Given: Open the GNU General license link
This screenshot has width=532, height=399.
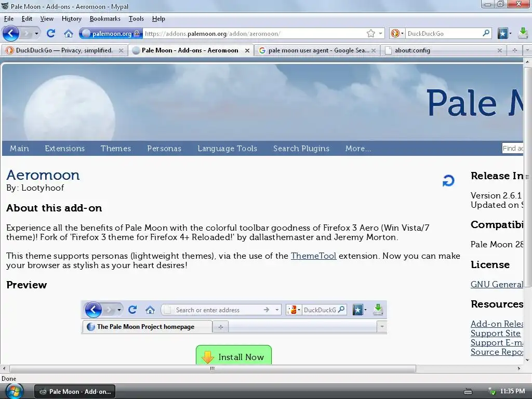Looking at the screenshot, I should click(x=497, y=284).
